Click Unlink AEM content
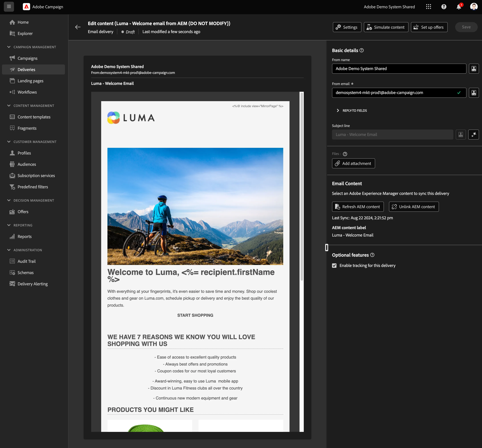Viewport: 482px width, 448px height. click(x=414, y=207)
